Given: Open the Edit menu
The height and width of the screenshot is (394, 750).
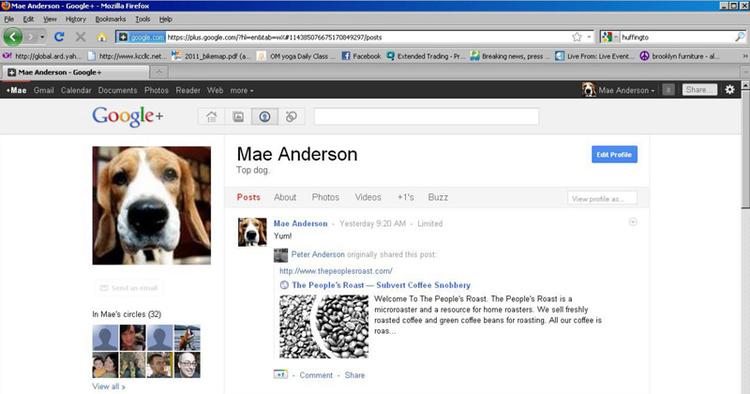Looking at the screenshot, I should click(x=28, y=19).
